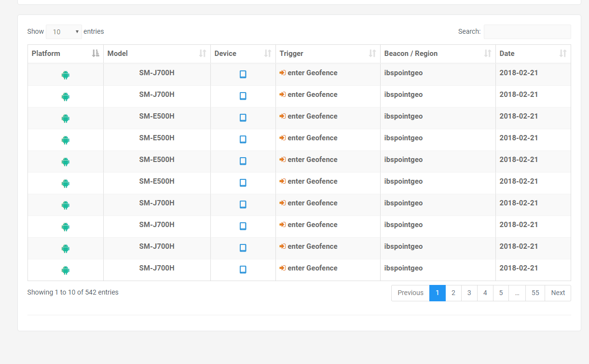Image resolution: width=589 pixels, height=364 pixels.
Task: Click tablet device icon in first table row
Action: (243, 74)
